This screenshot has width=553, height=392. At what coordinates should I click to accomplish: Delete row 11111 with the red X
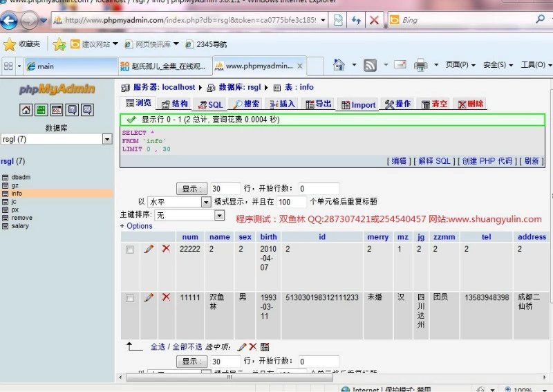coord(166,297)
